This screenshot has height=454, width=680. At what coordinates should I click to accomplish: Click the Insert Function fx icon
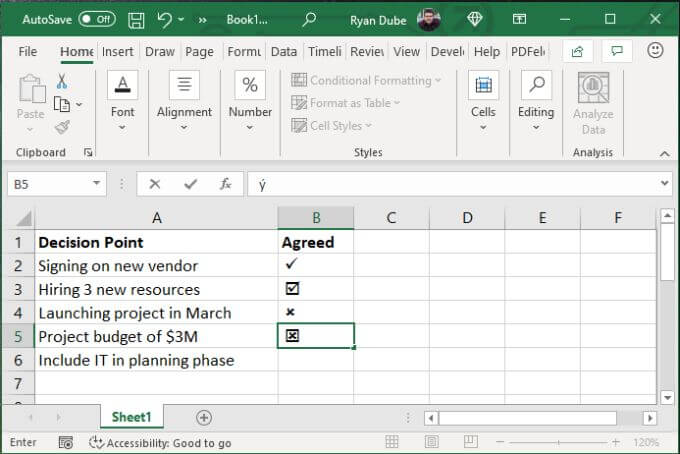[x=226, y=184]
